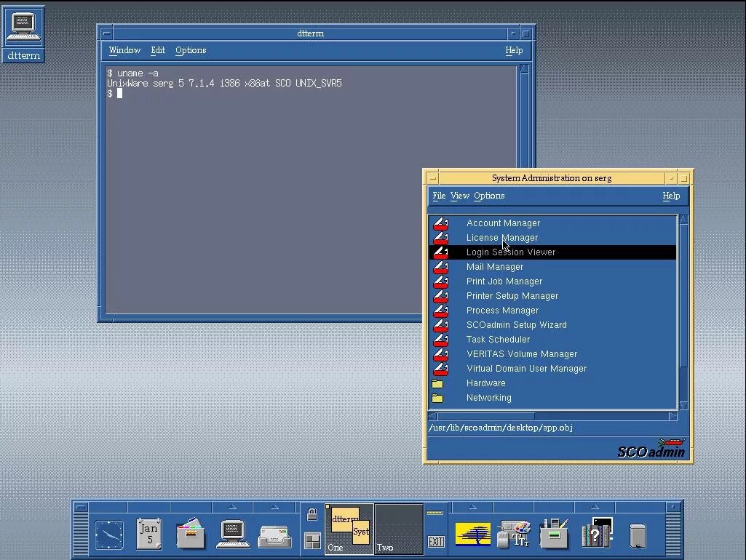
Task: Open File menu in System Administration
Action: coord(439,196)
